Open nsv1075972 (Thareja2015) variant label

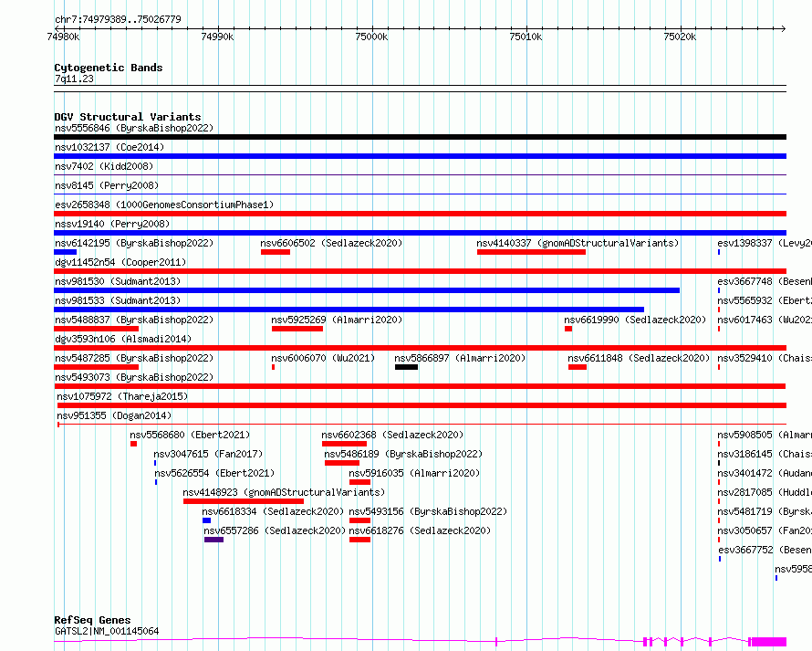coord(122,396)
